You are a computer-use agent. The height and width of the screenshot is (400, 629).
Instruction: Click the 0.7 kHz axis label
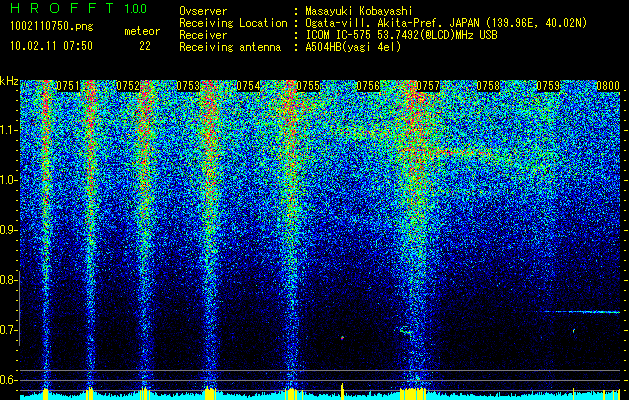point(8,330)
